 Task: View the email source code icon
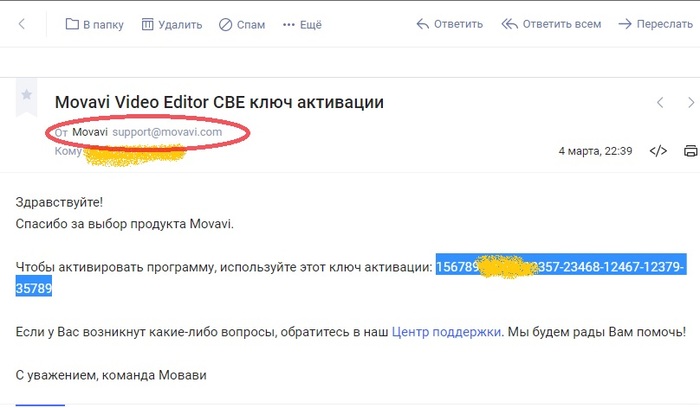tap(658, 151)
